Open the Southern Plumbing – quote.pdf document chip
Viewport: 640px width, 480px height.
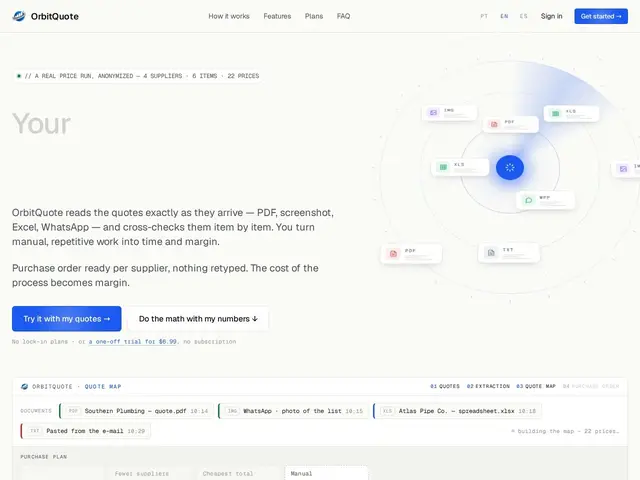coord(136,411)
